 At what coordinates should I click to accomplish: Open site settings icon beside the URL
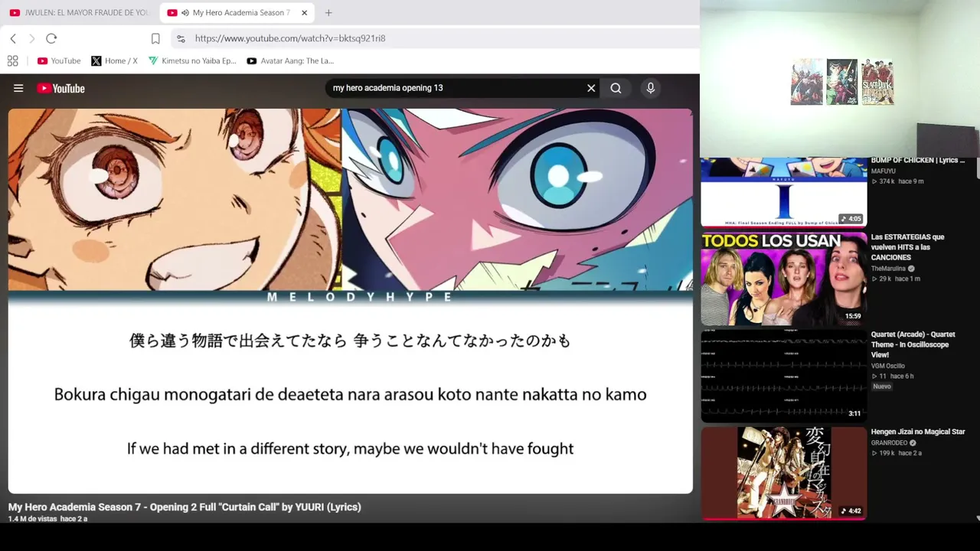coord(181,38)
